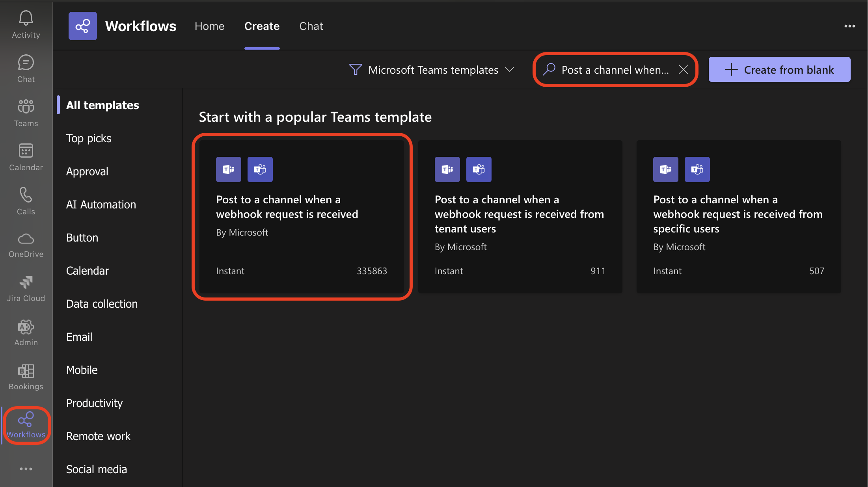Select Approval category
This screenshot has height=487, width=868.
(87, 171)
